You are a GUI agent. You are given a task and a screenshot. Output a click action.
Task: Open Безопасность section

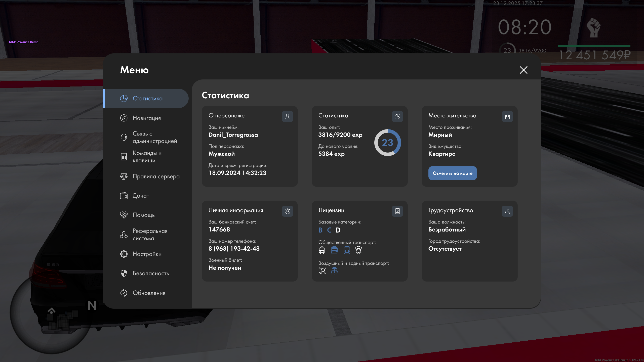[x=151, y=273]
